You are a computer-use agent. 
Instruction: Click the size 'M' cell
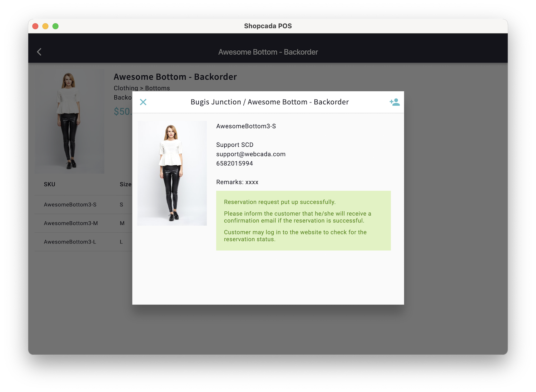tap(122, 223)
